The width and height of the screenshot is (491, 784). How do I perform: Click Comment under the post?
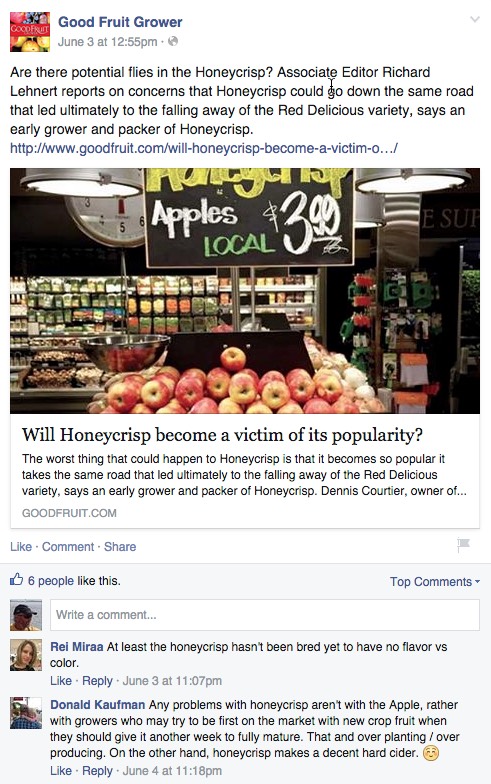coord(68,546)
